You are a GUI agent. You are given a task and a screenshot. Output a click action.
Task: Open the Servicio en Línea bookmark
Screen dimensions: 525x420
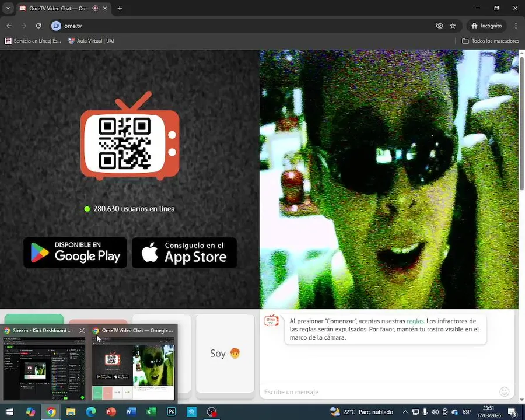point(33,41)
